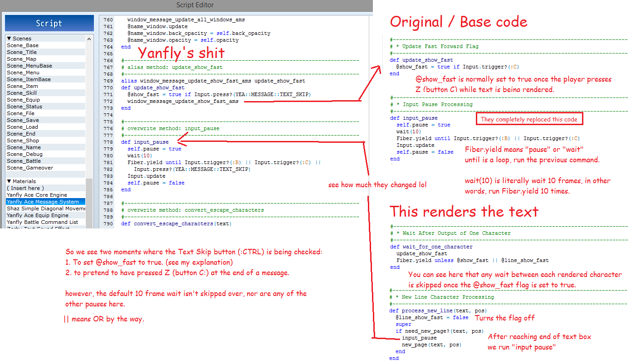Click the Script panel header
Image resolution: width=631 pixels, height=364 pixels.
(x=49, y=24)
